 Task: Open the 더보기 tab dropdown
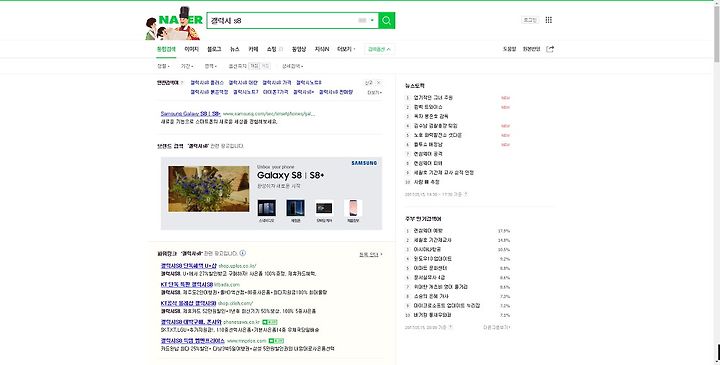pyautogui.click(x=346, y=49)
